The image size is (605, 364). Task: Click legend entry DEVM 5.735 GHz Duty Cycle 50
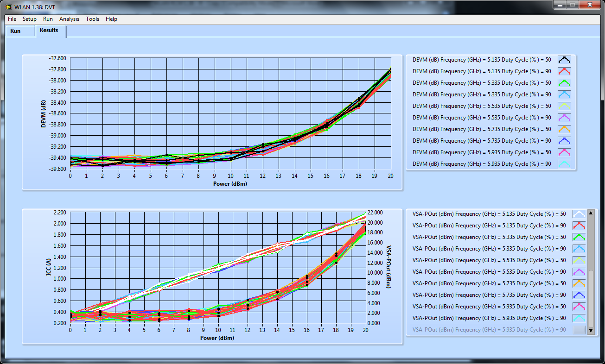[x=482, y=129]
